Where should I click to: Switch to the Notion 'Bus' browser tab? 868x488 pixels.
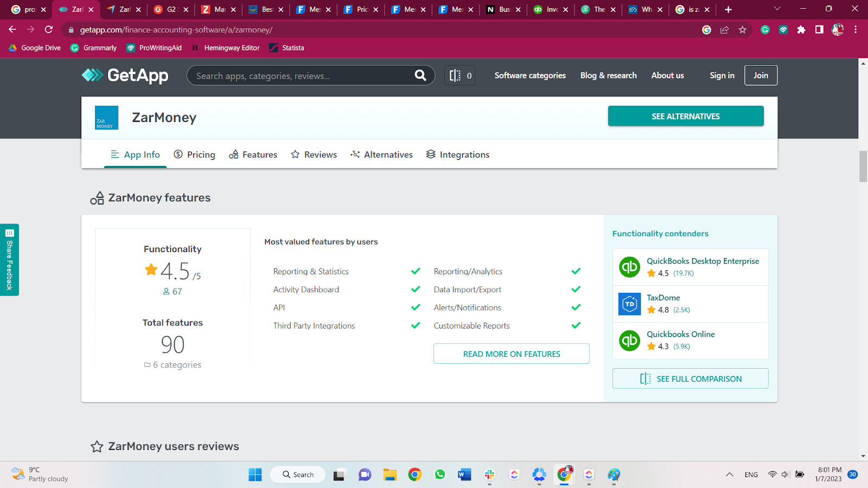503,9
